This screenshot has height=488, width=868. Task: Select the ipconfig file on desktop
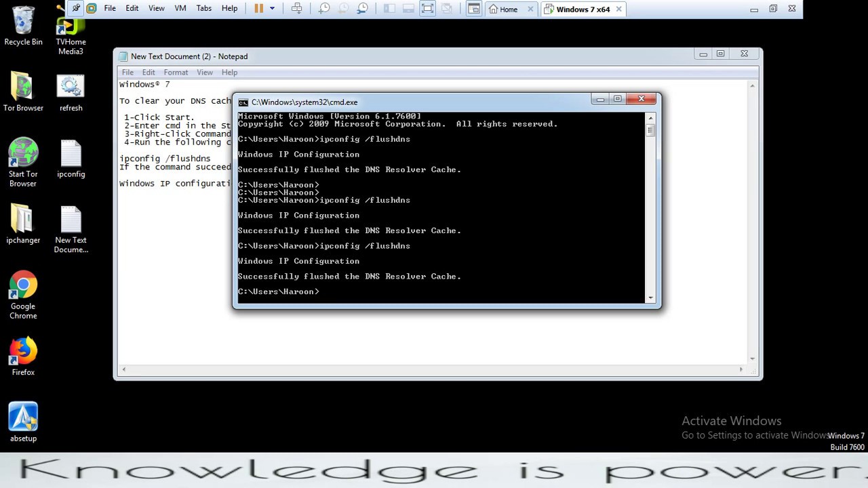pyautogui.click(x=71, y=159)
